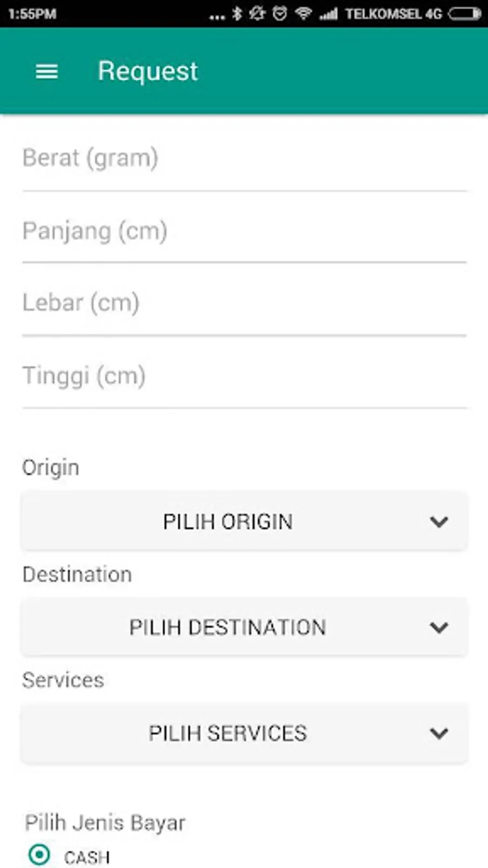Click the chevron arrow on Services selector
Viewport: 488px width, 868px height.
pos(439,733)
